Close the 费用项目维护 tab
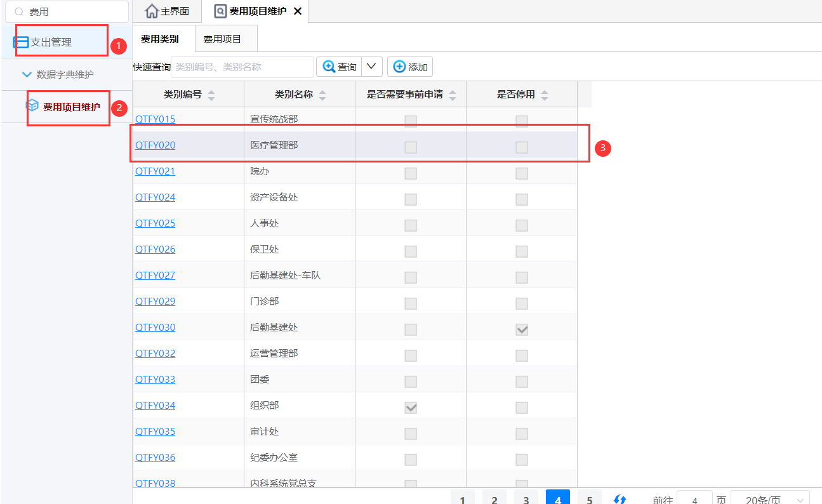822x504 pixels. click(297, 11)
